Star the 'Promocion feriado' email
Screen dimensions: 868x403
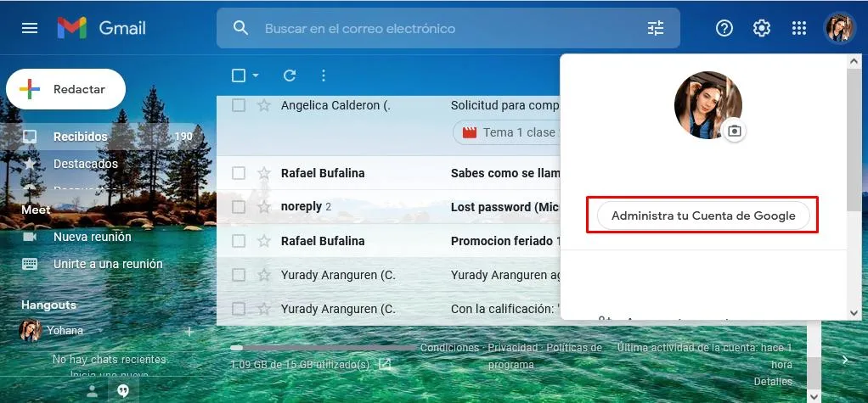tap(264, 241)
